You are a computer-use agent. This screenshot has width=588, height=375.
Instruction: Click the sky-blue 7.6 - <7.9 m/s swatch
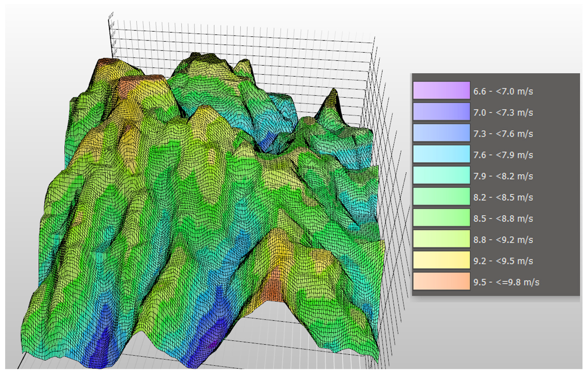[x=441, y=154]
